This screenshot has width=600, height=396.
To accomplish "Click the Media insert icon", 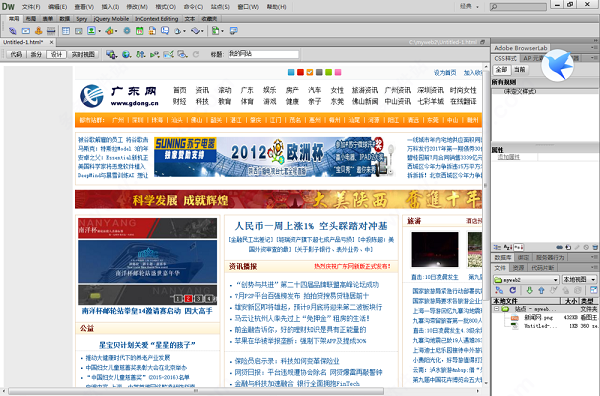I will pos(109,31).
